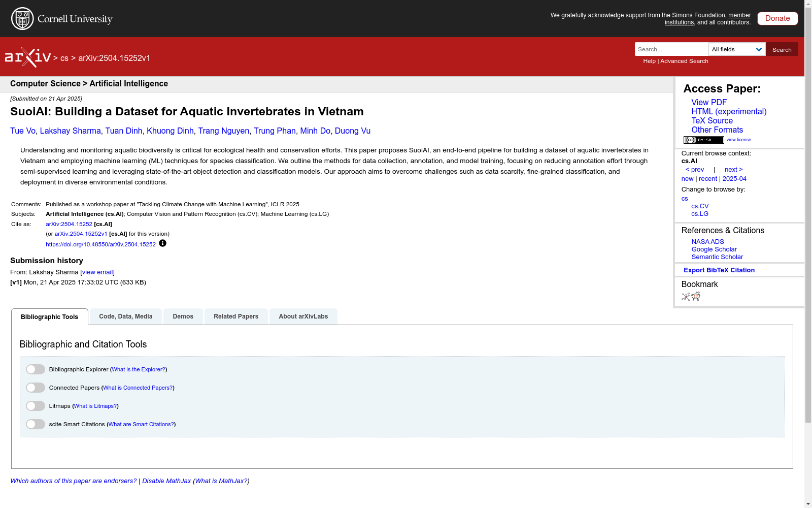Viewport: 812px width, 508px height.
Task: Open View PDF link
Action: [709, 103]
